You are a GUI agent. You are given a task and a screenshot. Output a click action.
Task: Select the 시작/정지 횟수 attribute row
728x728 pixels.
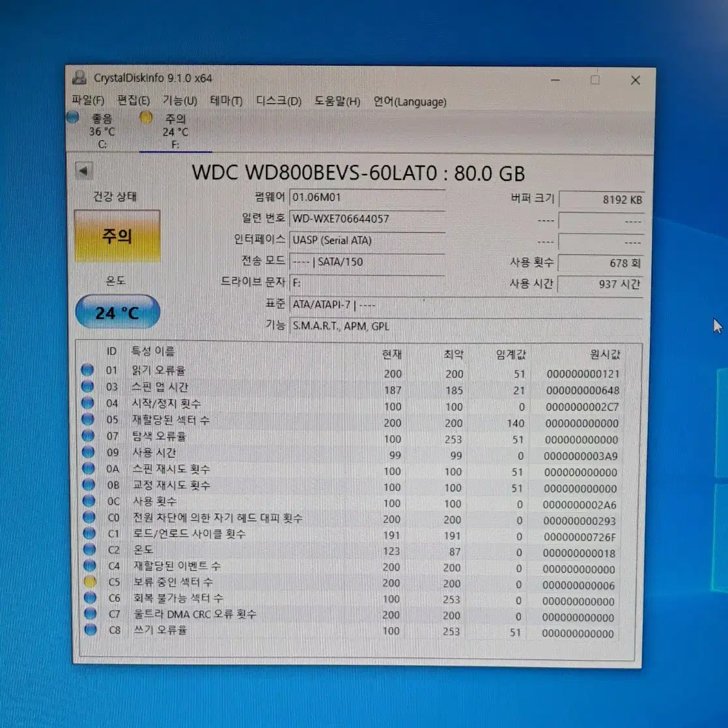point(350,404)
